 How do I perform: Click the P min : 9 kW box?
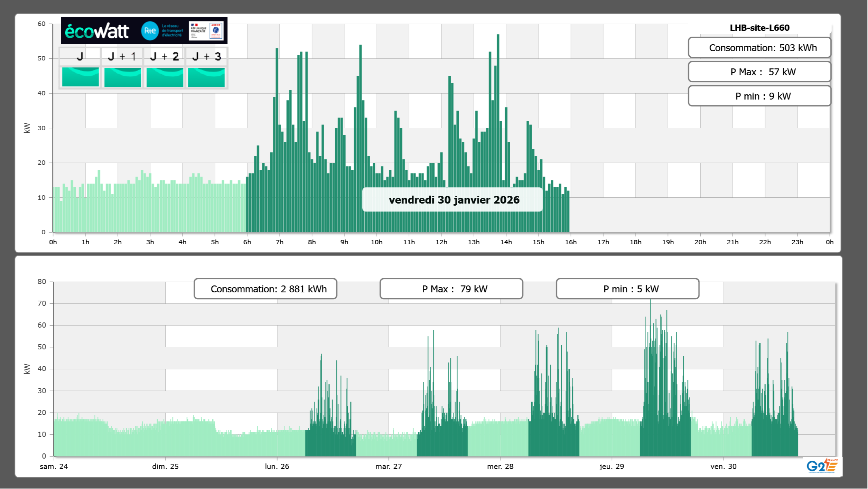759,96
